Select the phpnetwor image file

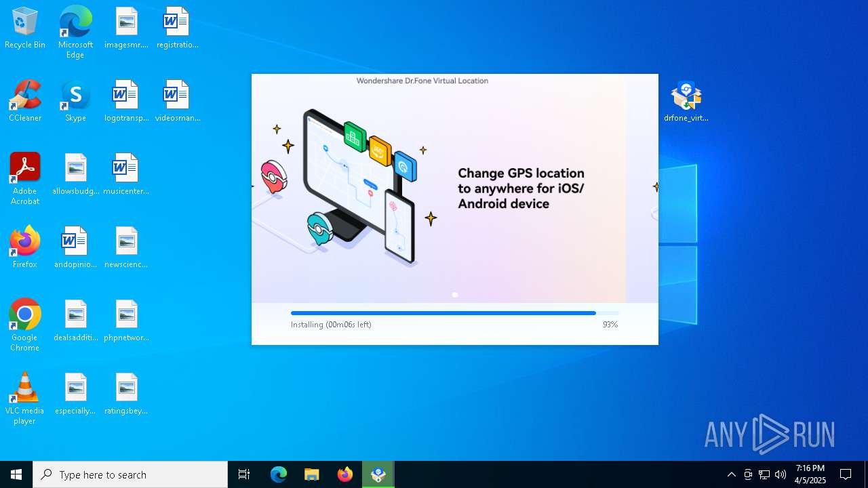(x=126, y=321)
